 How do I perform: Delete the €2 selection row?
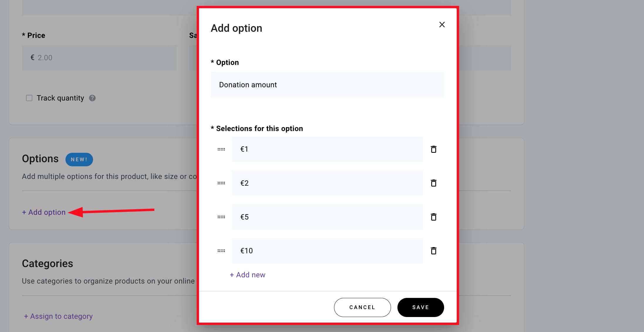(x=433, y=183)
